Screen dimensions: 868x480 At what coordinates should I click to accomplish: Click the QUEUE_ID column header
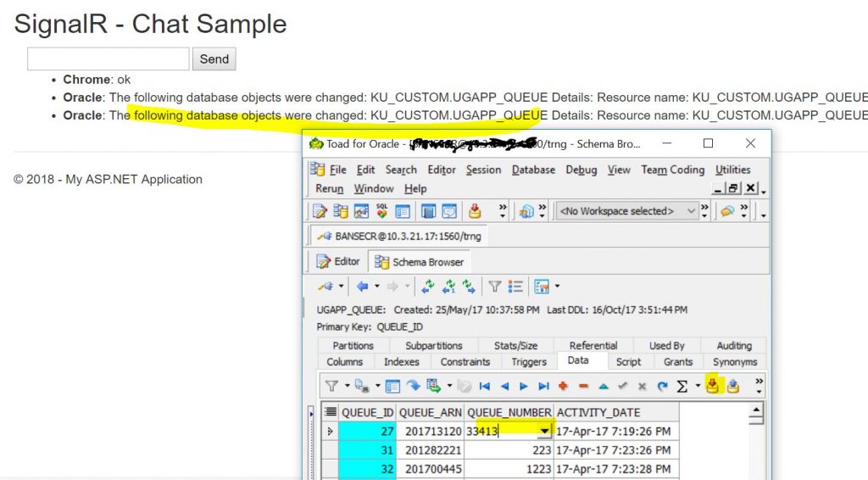point(368,412)
